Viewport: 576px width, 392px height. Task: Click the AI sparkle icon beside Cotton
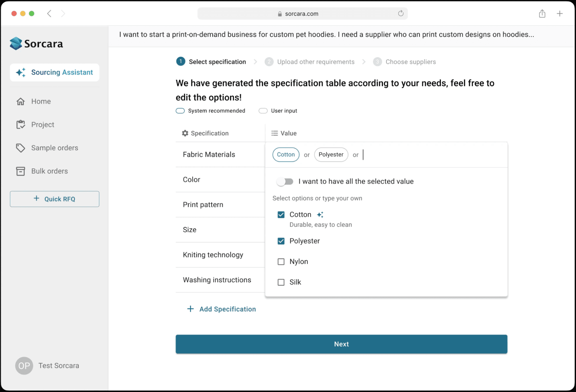coord(320,215)
